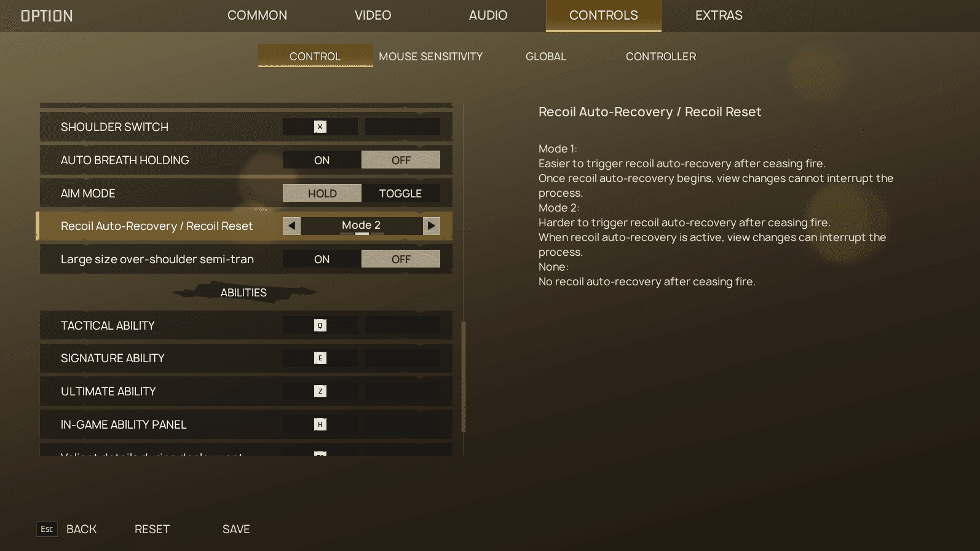980x551 pixels.
Task: Switch to CONTROLLER sub-tab
Action: (x=661, y=56)
